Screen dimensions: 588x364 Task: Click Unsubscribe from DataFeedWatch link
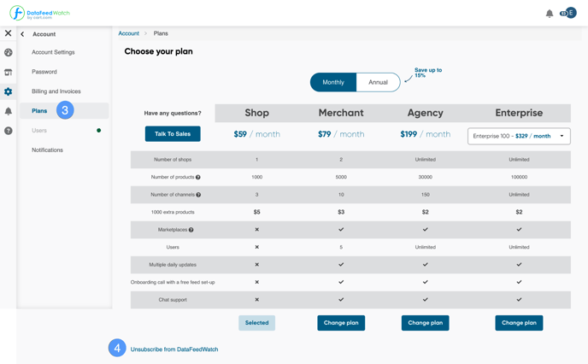(x=174, y=349)
